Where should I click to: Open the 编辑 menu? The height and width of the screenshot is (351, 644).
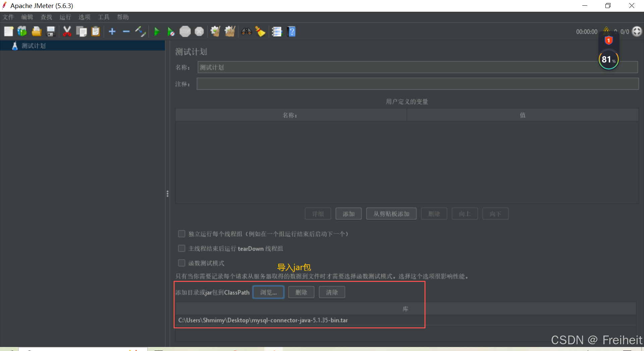coord(27,17)
